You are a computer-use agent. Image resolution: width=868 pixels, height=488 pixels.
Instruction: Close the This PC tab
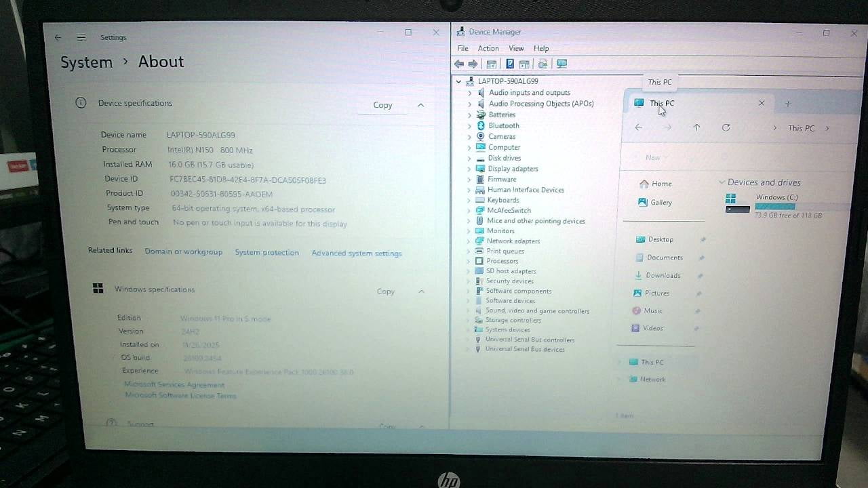coord(762,103)
